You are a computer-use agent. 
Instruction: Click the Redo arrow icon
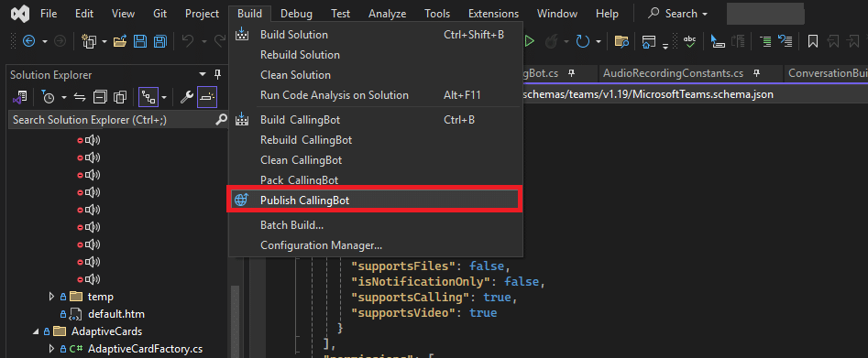click(x=220, y=41)
